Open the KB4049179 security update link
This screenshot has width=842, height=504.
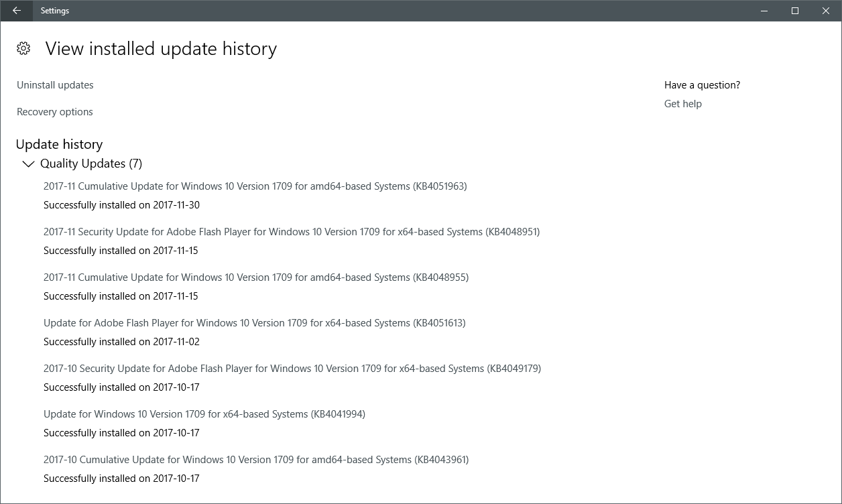(x=292, y=369)
